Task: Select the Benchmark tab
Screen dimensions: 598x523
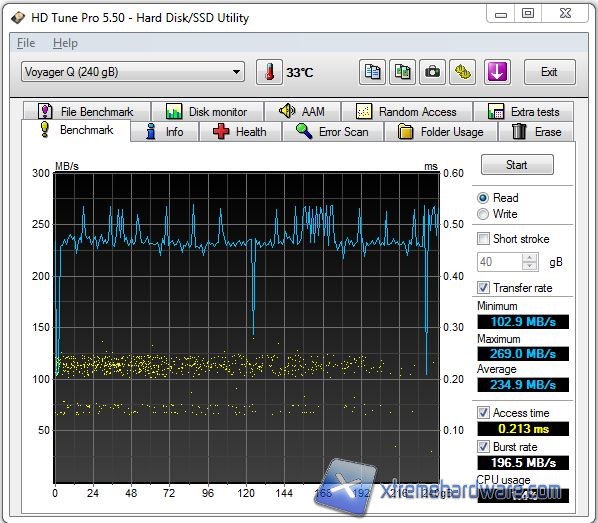Action: click(76, 130)
